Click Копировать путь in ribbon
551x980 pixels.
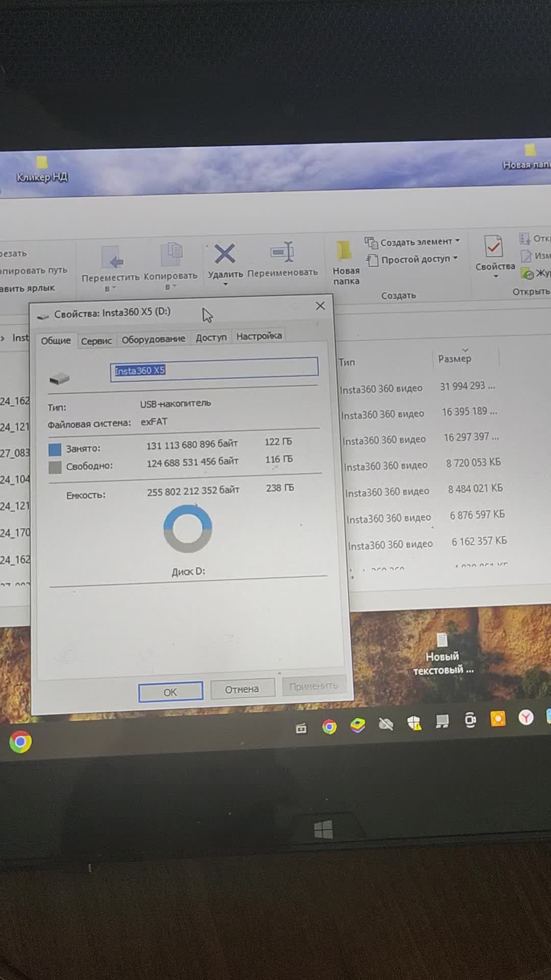33,270
